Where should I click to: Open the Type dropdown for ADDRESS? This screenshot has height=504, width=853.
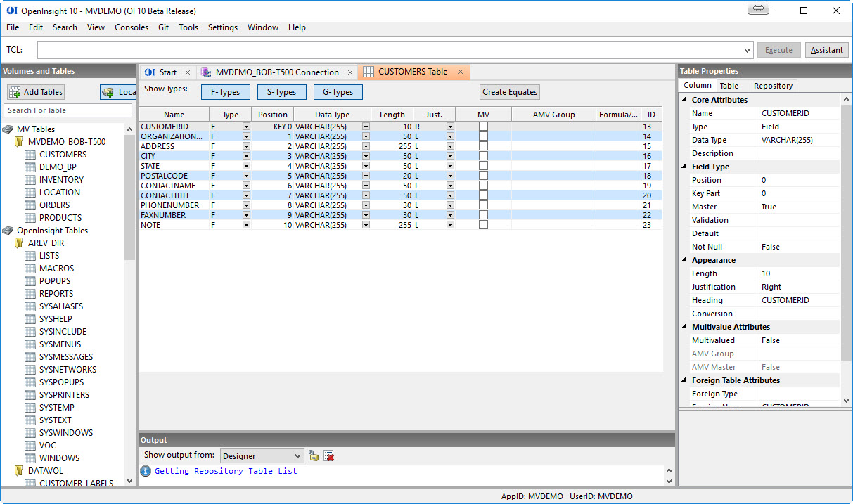click(246, 146)
